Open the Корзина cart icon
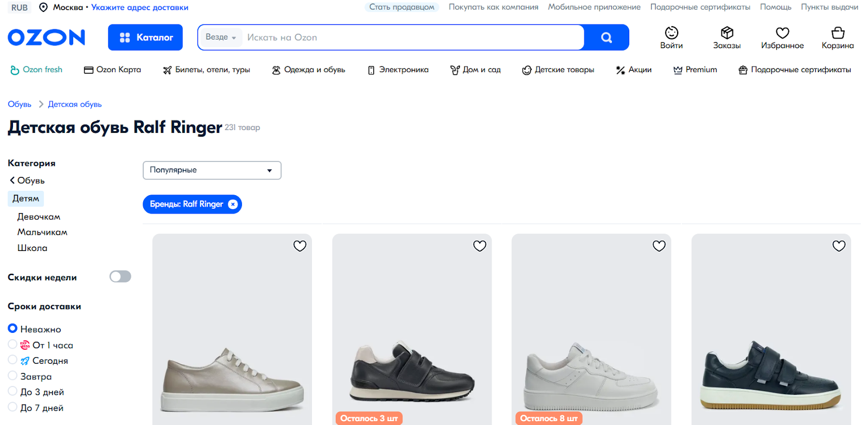Image resolution: width=868 pixels, height=425 pixels. pos(838,34)
